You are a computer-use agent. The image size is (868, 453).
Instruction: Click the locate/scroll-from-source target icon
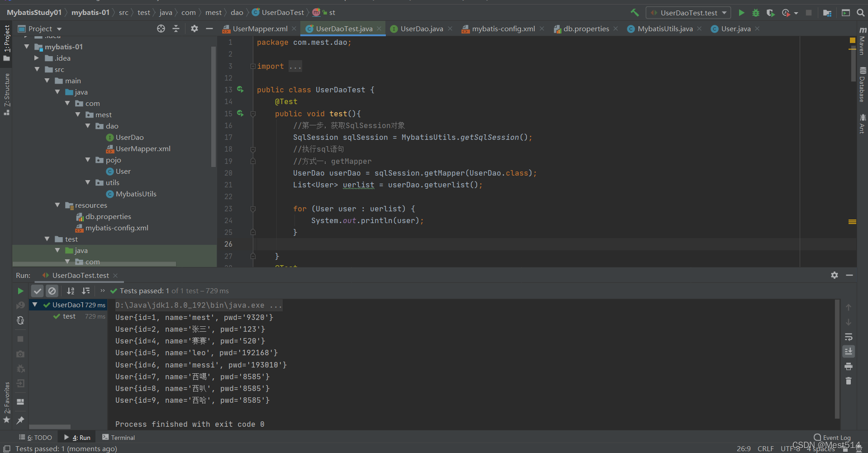161,29
